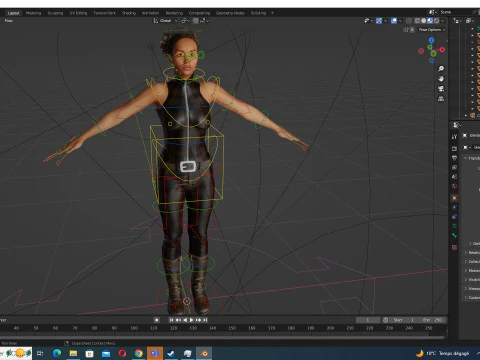Open the Rendering workspace tab
The height and width of the screenshot is (360, 480).
[174, 13]
